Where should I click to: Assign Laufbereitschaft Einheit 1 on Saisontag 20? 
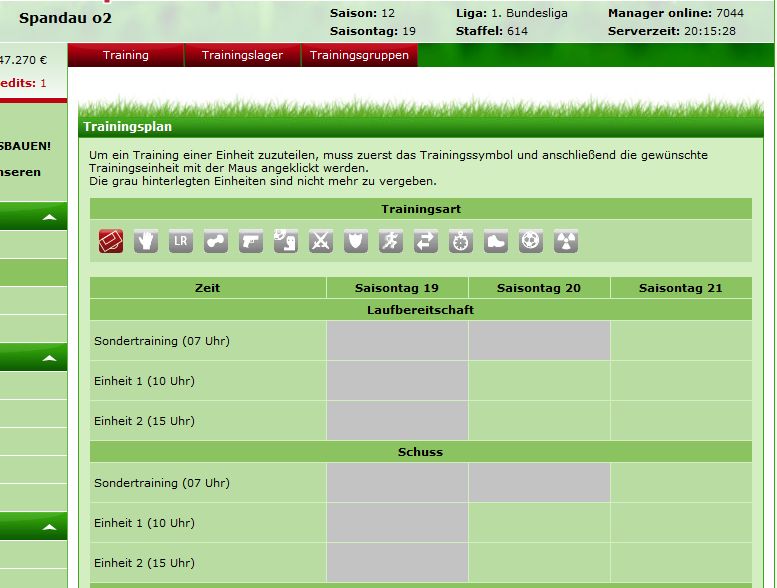pos(539,381)
